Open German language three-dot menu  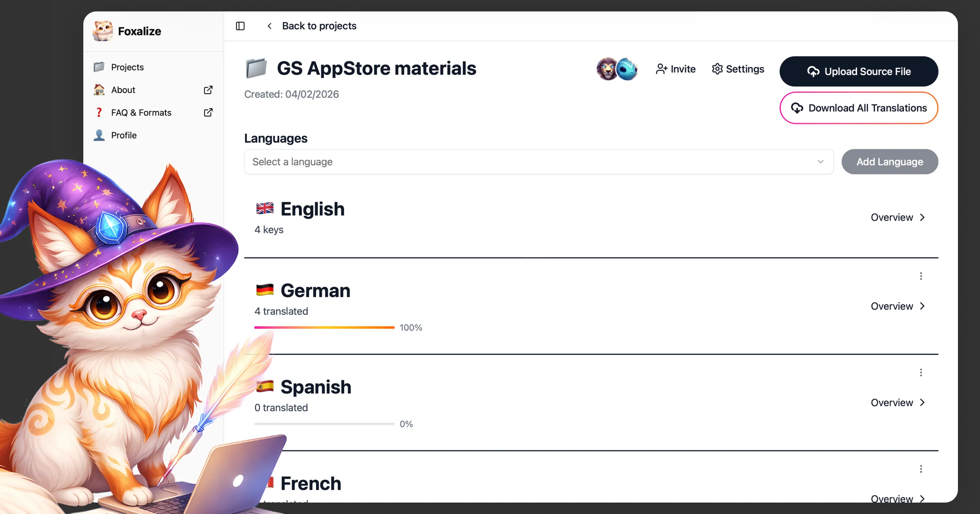921,276
